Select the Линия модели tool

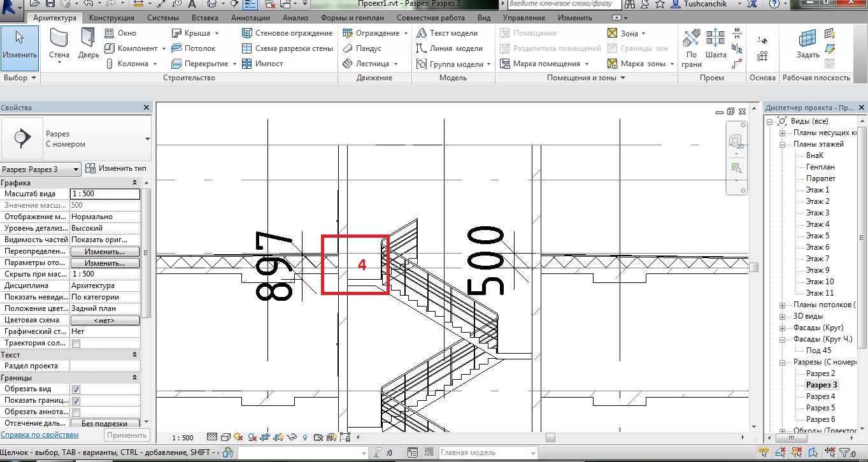click(449, 48)
